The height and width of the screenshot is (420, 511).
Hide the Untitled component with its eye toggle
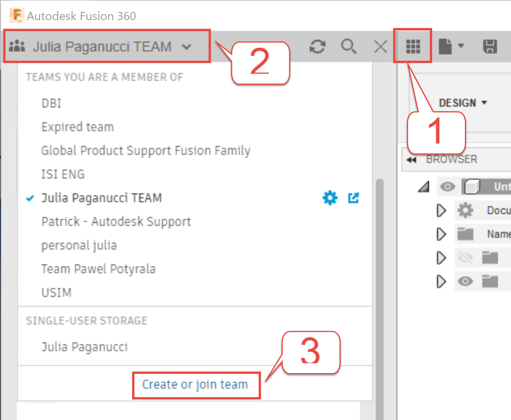coord(448,187)
